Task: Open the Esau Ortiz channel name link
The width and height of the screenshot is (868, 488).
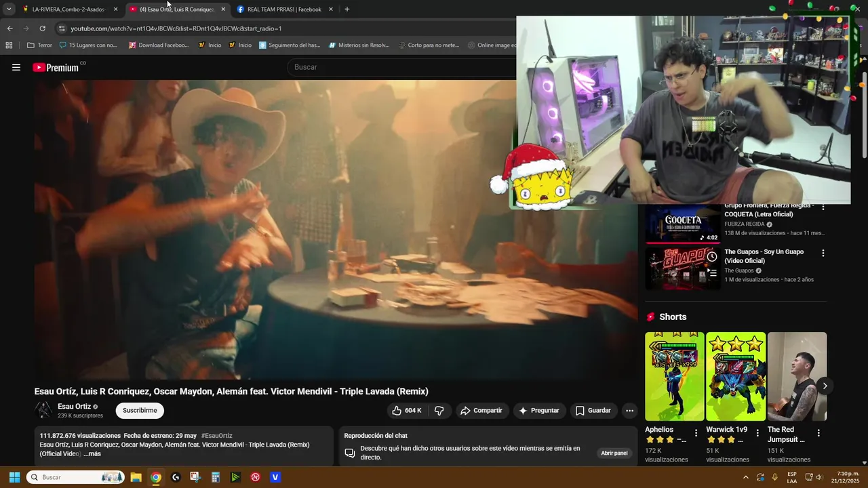Action: pyautogui.click(x=74, y=407)
